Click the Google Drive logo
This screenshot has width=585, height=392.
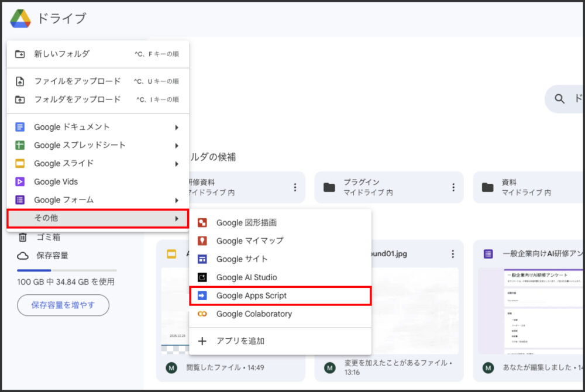[x=21, y=18]
